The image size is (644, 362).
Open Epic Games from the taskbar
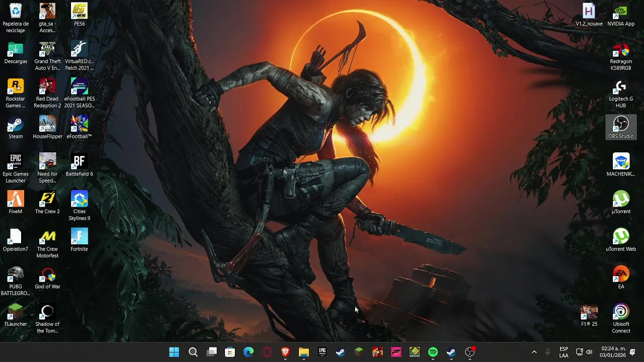point(322,352)
